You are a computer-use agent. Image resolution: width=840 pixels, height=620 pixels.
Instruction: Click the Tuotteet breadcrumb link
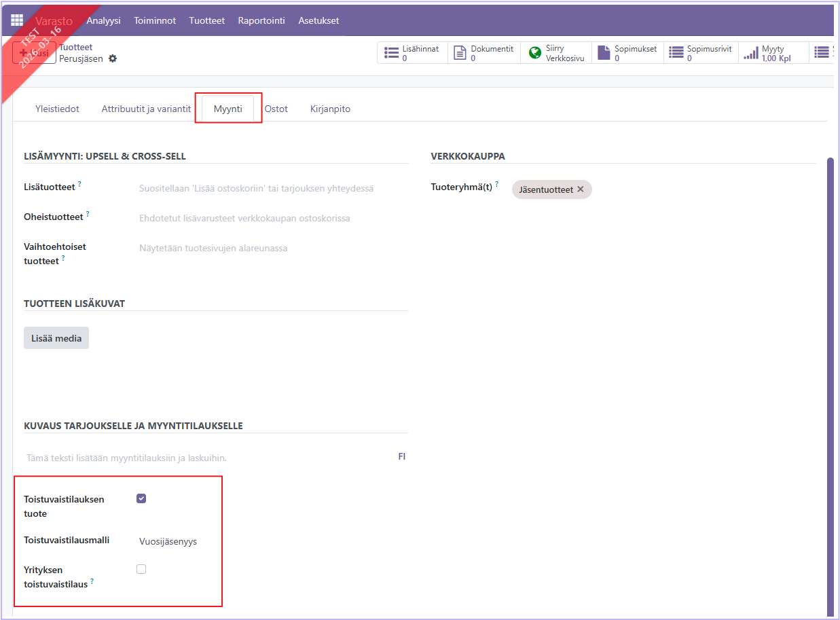pos(75,47)
